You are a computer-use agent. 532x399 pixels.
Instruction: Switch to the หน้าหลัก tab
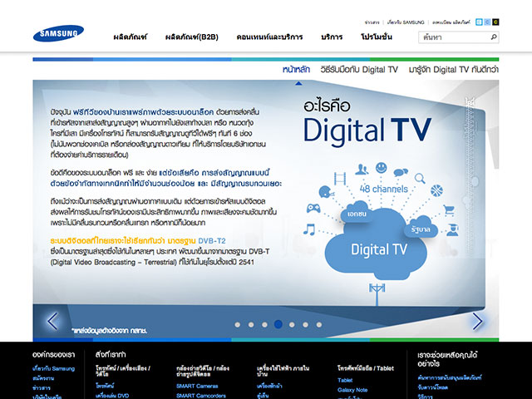coord(297,70)
